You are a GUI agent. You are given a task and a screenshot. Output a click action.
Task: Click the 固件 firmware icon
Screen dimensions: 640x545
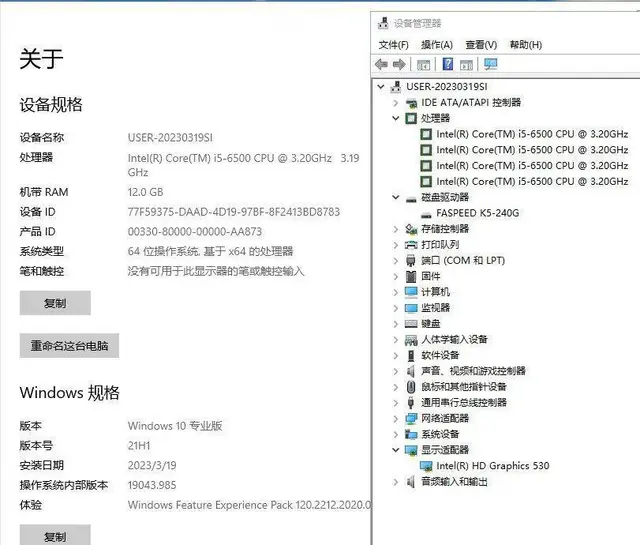pos(411,276)
